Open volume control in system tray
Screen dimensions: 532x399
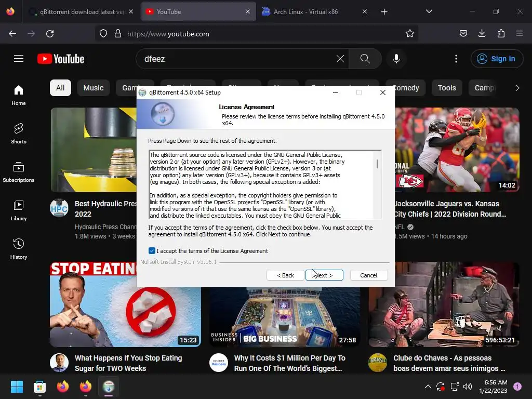[468, 387]
